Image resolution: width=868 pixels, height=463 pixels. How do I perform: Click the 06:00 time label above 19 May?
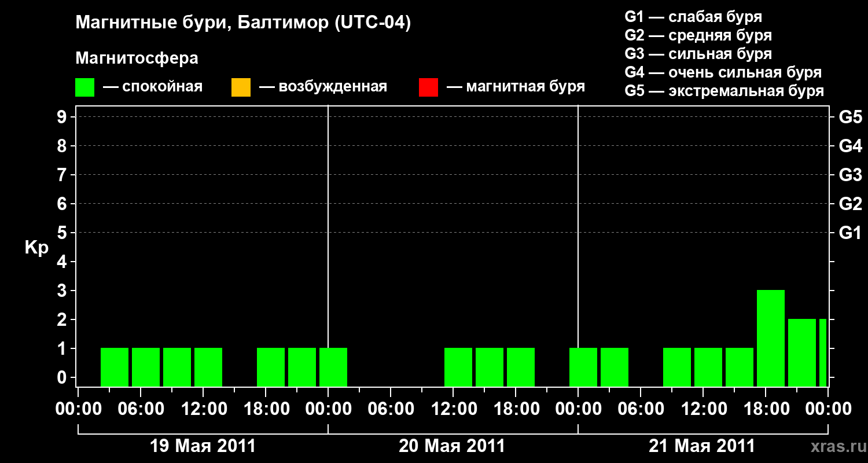[x=141, y=409]
